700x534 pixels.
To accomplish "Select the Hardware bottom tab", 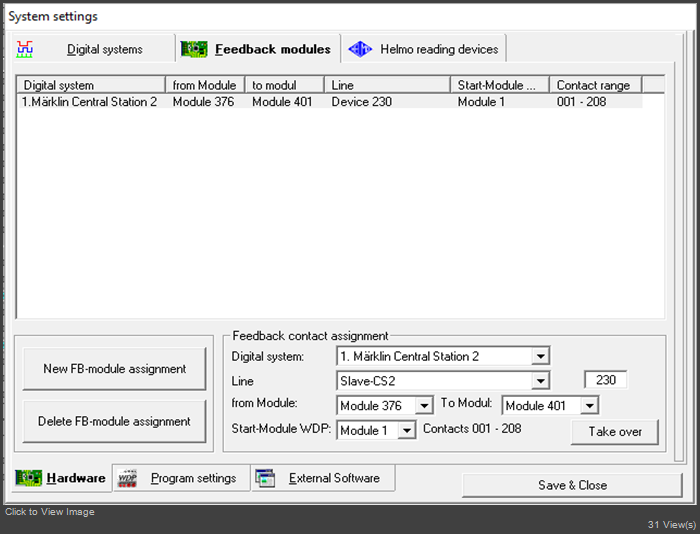I will click(x=62, y=478).
